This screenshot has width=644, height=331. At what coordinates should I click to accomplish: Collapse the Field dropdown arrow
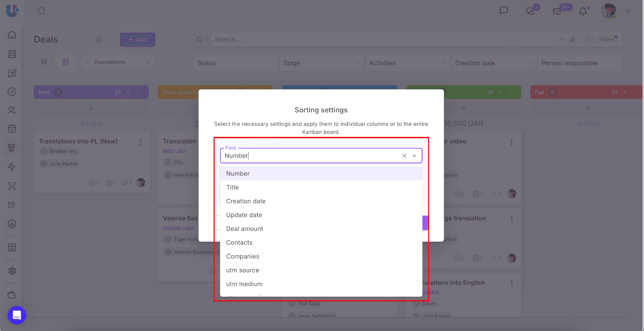tap(414, 156)
